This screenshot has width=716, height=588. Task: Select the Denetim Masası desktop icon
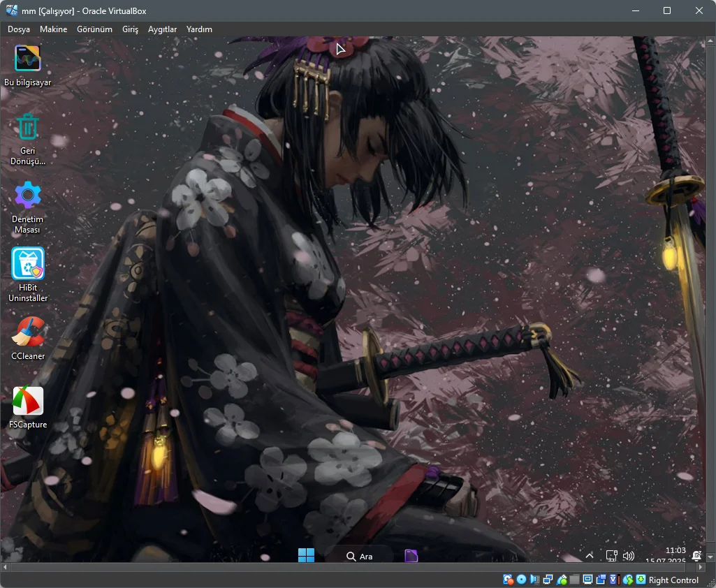click(27, 207)
